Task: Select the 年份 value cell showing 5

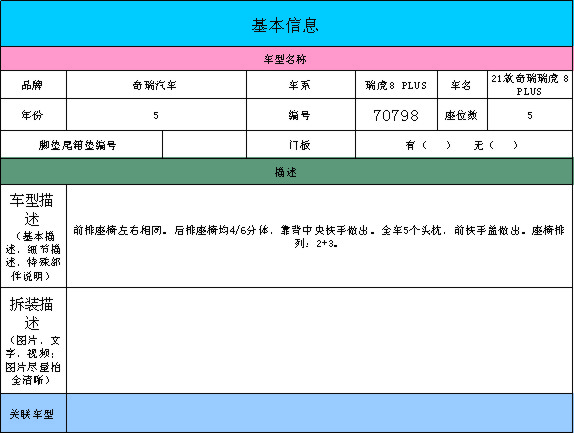Action: click(x=156, y=115)
